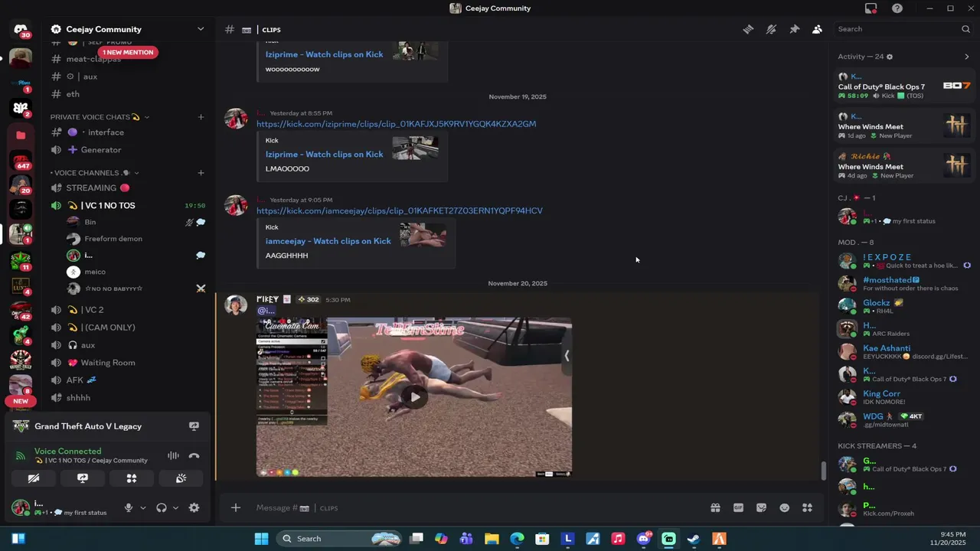Image resolution: width=980 pixels, height=551 pixels.
Task: Open the iziprime clip_01KAFJXJ5K kick.com link
Action: click(396, 124)
